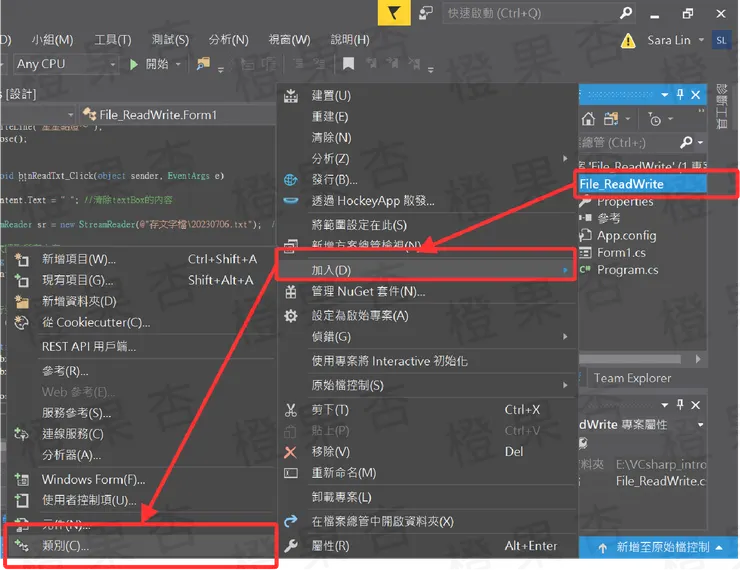
Task: Expand the 原始檔控制(S) submenu
Action: coord(427,386)
